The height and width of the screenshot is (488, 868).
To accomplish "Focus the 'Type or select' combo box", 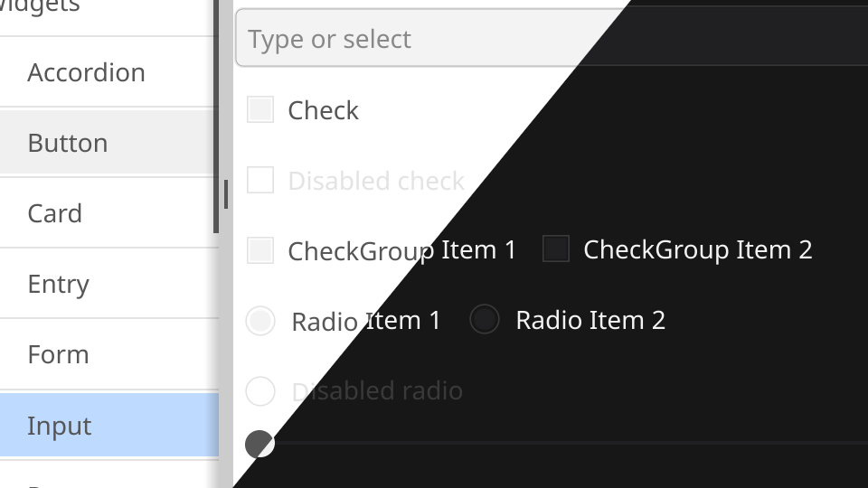I will (552, 38).
